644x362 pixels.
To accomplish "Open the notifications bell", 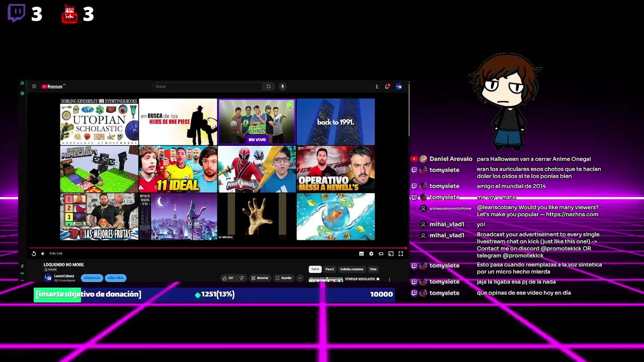I will [387, 86].
